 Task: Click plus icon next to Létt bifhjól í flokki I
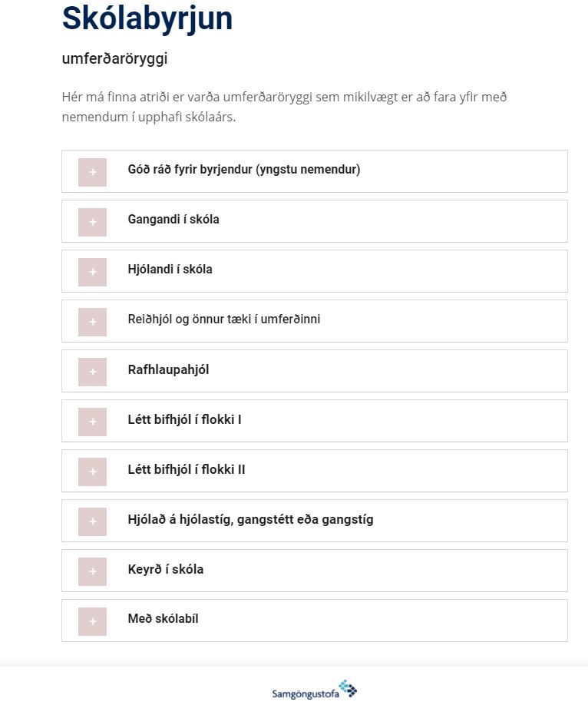click(93, 422)
